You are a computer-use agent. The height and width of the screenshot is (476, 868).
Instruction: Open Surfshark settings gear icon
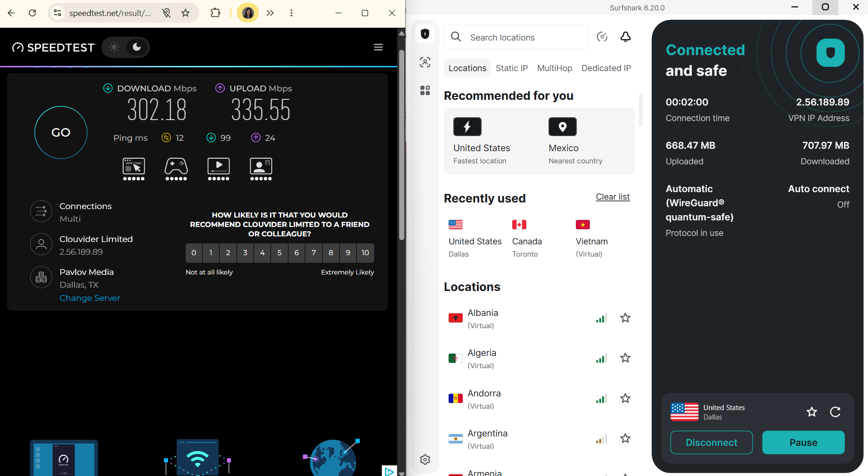(425, 460)
